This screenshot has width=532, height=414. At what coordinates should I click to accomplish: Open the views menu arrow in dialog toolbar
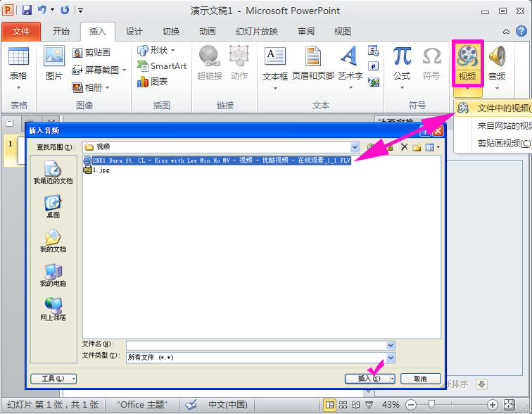point(438,147)
